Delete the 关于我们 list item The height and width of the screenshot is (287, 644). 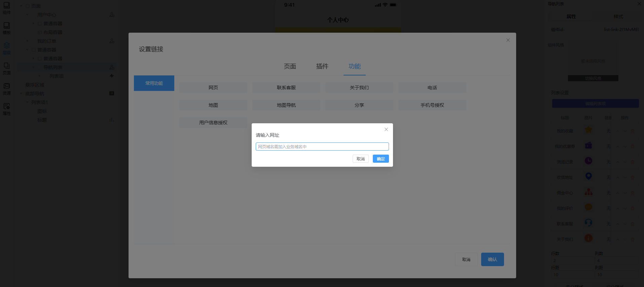tap(633, 239)
